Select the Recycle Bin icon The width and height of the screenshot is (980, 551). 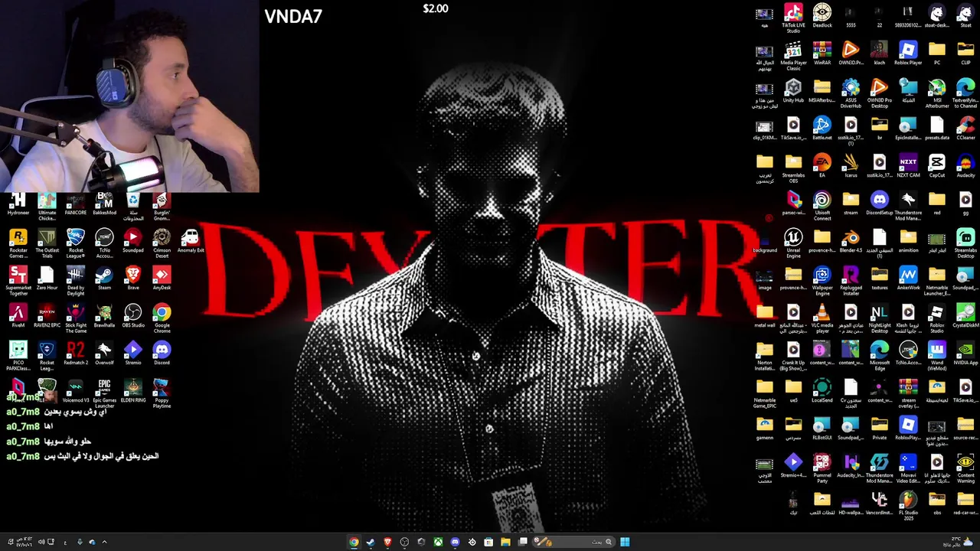[133, 206]
